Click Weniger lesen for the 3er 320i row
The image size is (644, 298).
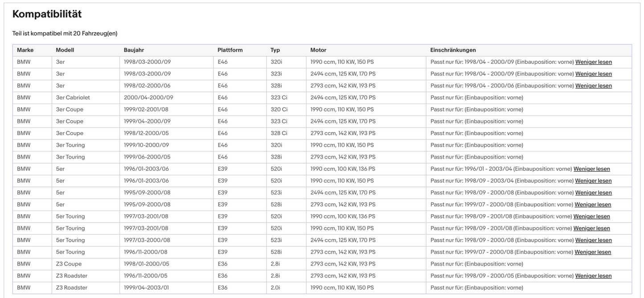(593, 62)
